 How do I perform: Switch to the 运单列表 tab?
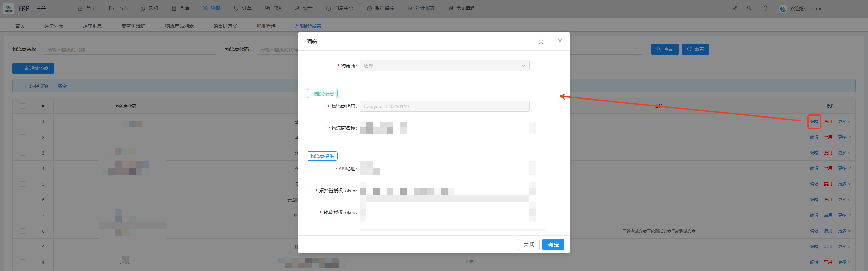click(54, 26)
